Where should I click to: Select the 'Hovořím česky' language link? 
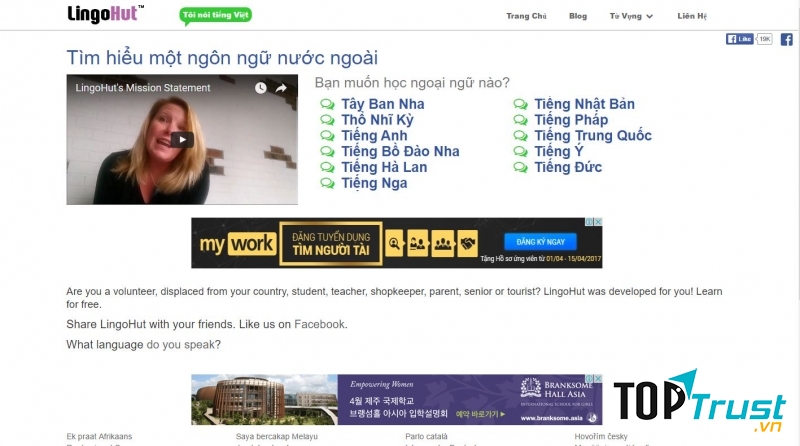pyautogui.click(x=601, y=437)
